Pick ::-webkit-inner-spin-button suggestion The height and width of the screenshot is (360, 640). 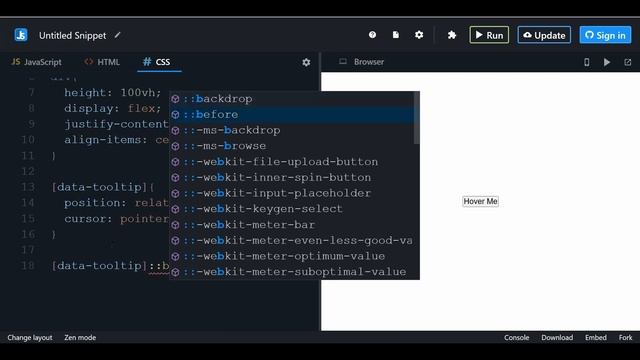[x=292, y=178]
